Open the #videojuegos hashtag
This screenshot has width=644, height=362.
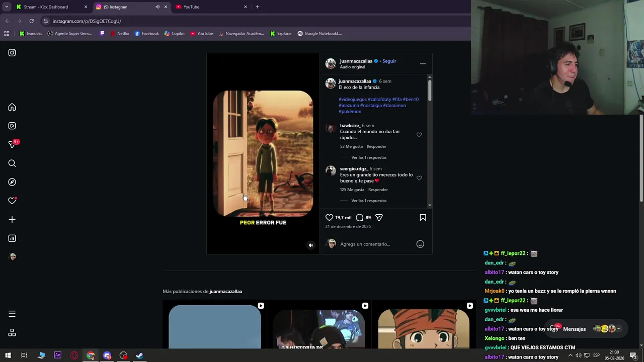353,99
